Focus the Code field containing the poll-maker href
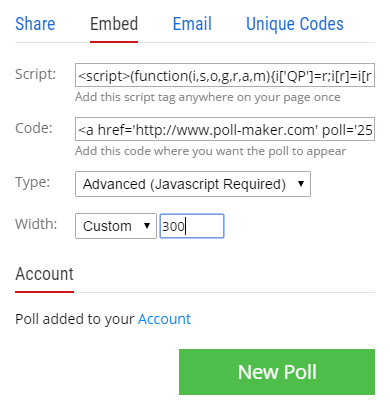 225,129
